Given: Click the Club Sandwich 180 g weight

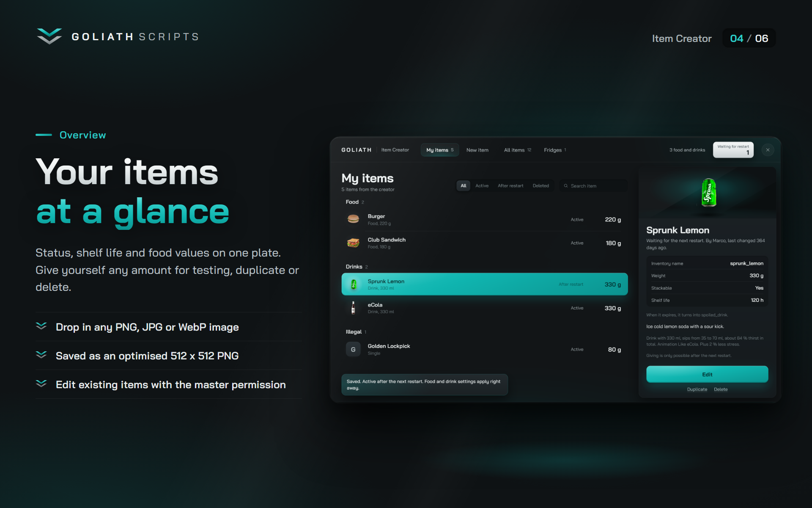Looking at the screenshot, I should [613, 243].
